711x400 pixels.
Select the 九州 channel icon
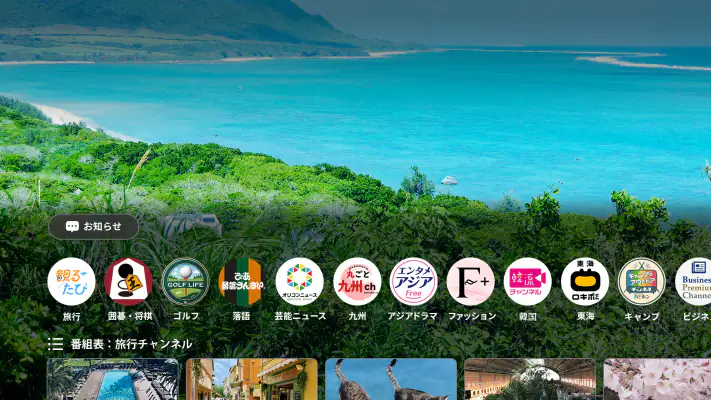pyautogui.click(x=357, y=282)
